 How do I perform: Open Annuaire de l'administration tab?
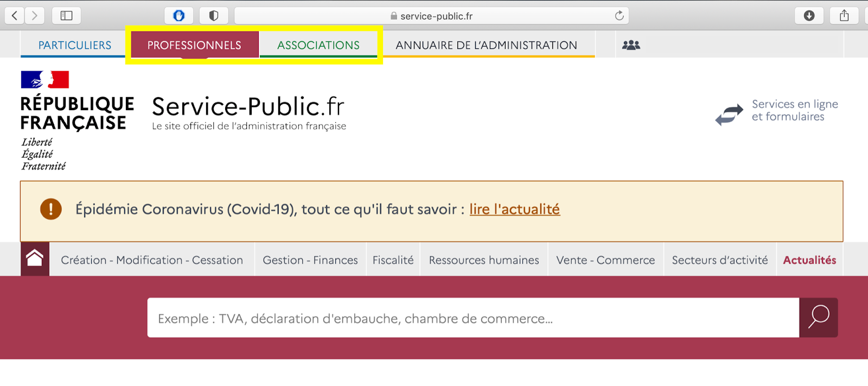[x=487, y=45]
